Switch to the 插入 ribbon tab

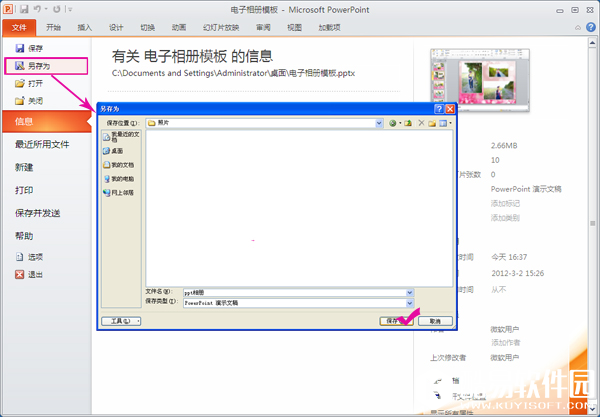pyautogui.click(x=85, y=28)
